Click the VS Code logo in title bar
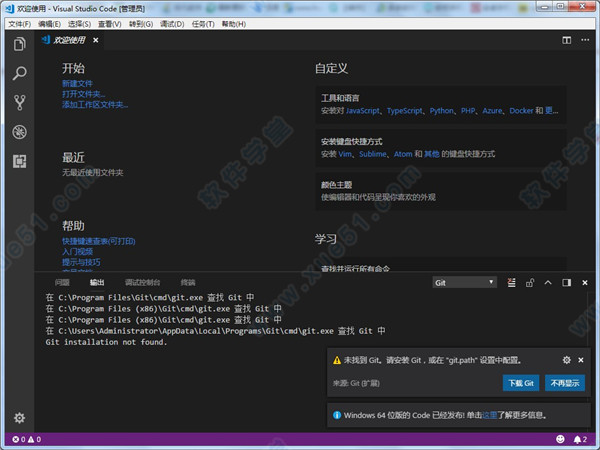Image resolution: width=600 pixels, height=450 pixels. coord(10,8)
